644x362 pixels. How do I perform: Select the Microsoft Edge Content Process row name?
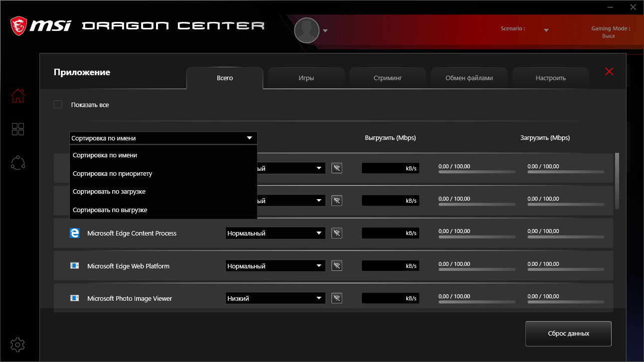[132, 233]
